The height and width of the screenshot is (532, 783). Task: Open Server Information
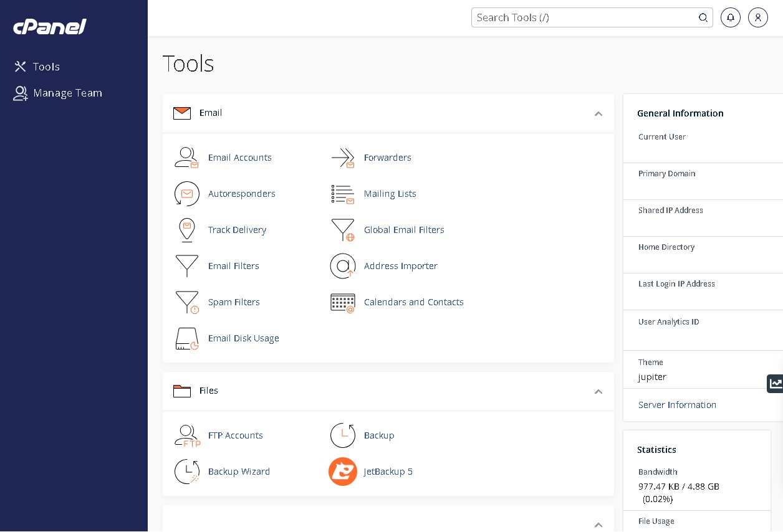tap(677, 405)
